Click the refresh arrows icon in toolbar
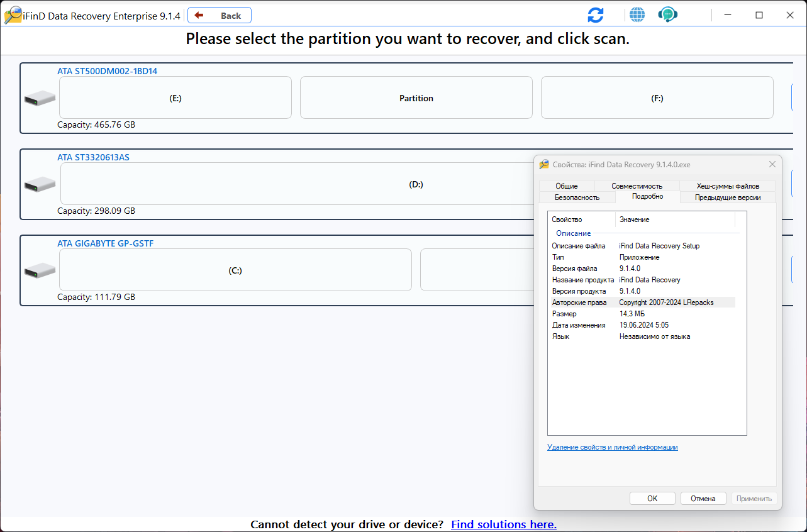This screenshot has width=807, height=532. [x=596, y=15]
